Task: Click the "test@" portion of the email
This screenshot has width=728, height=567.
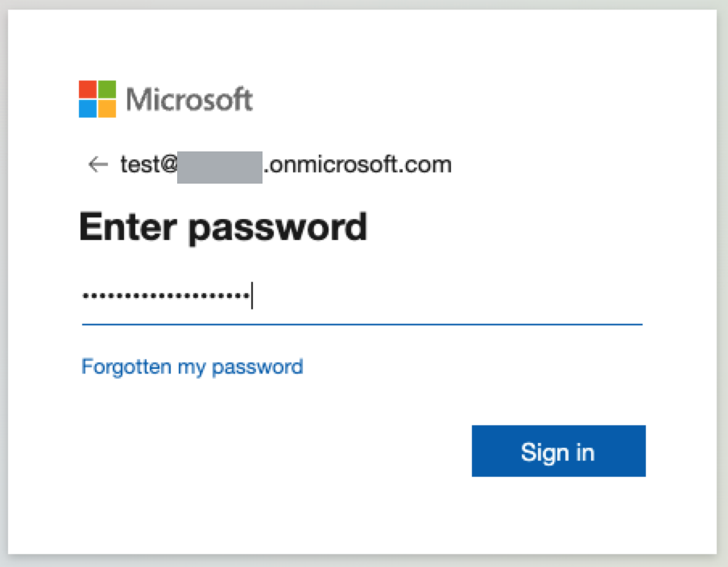Action: pyautogui.click(x=148, y=165)
